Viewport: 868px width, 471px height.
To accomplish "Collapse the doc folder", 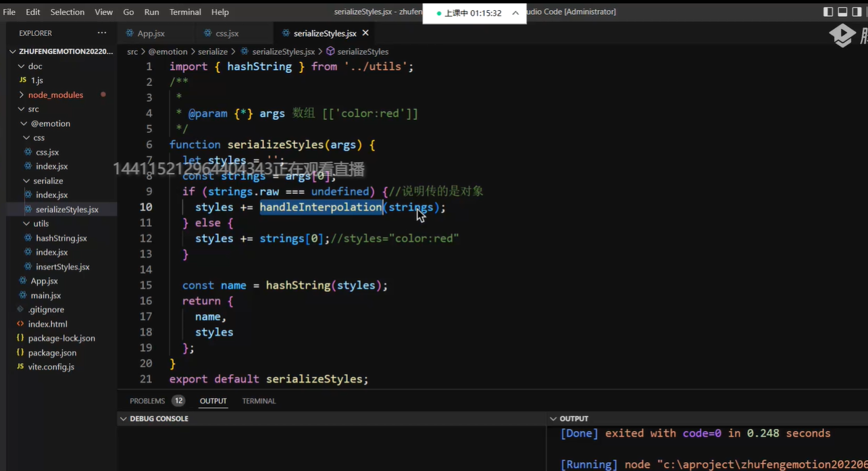I will click(x=34, y=66).
